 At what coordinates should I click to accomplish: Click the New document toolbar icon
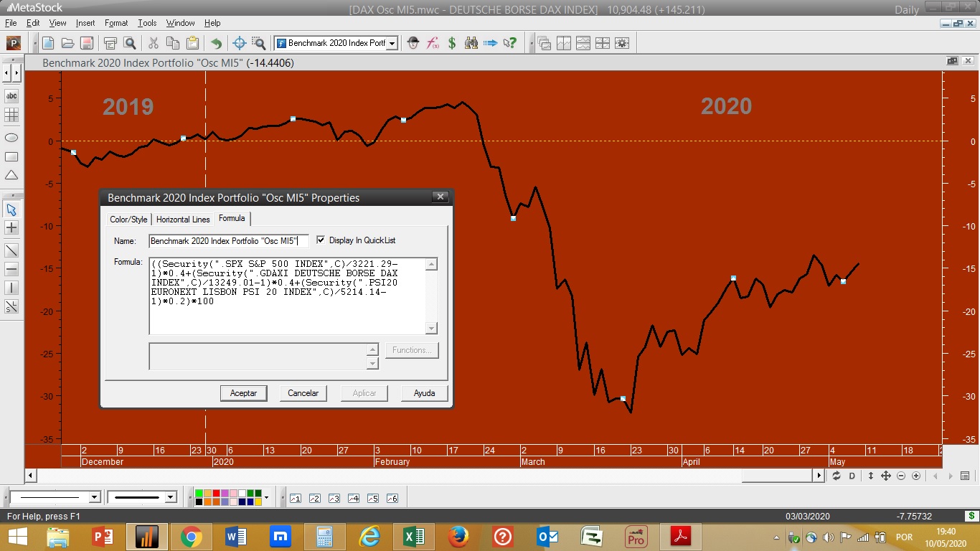tap(49, 43)
